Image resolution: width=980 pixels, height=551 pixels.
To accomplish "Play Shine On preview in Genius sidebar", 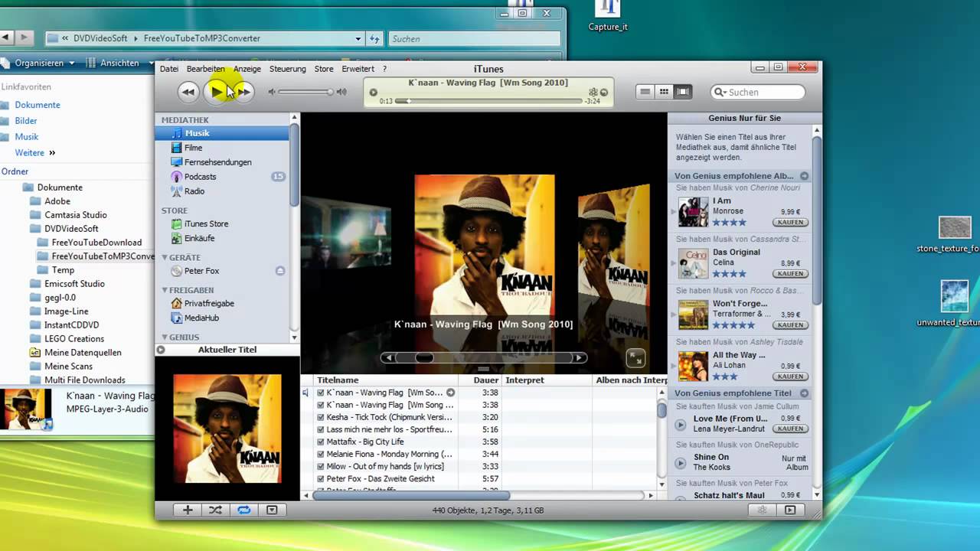I will [x=680, y=463].
